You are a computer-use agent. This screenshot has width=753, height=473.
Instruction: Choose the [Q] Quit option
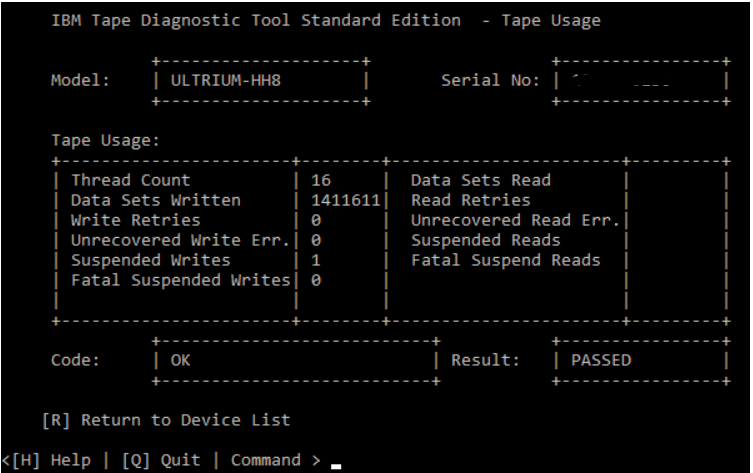click(159, 460)
